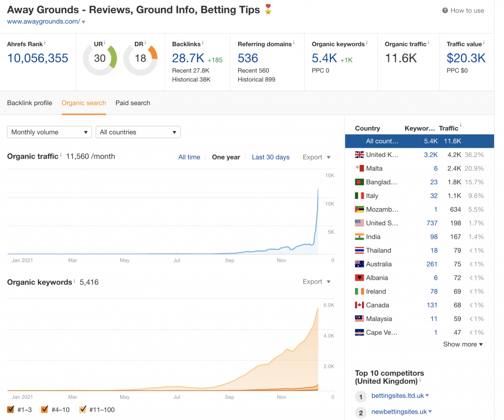Click the info icon beside Traffic value

(484, 42)
